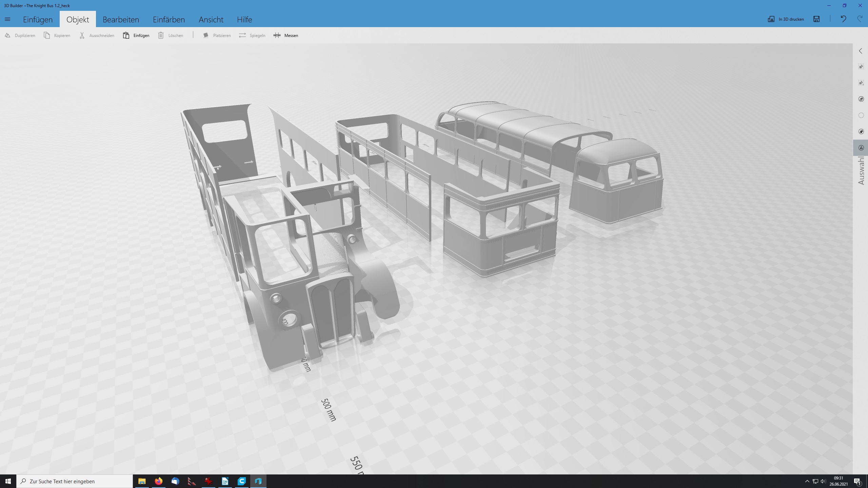Open the notification center
The width and height of the screenshot is (868, 488).
(858, 481)
